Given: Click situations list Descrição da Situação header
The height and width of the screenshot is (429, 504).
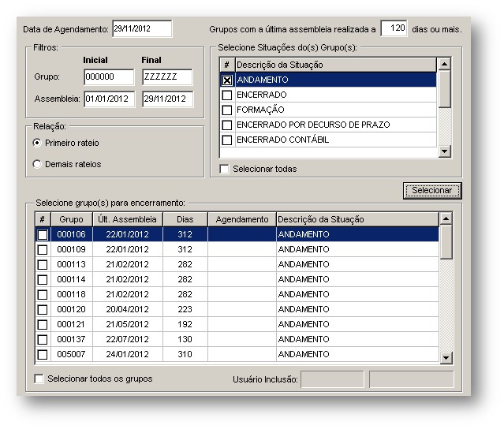Looking at the screenshot, I should 336,65.
